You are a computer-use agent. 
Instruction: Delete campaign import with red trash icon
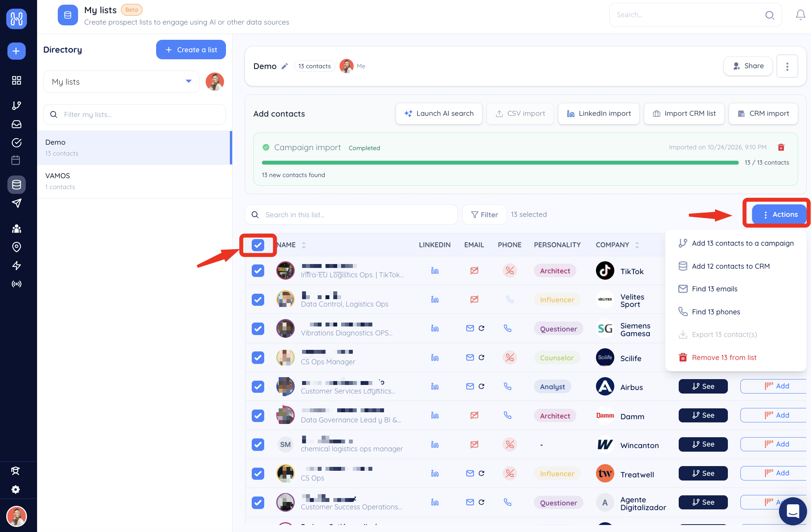click(781, 147)
